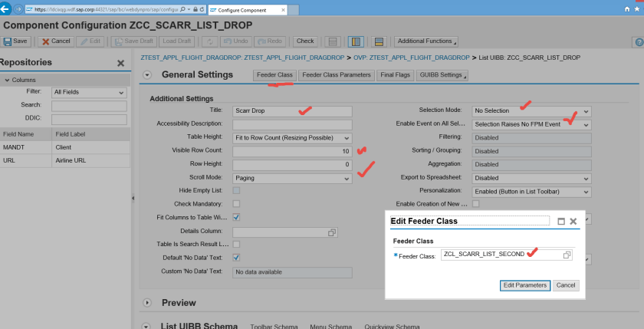Click the Cancel toolbar button
The image size is (644, 329).
tap(56, 41)
